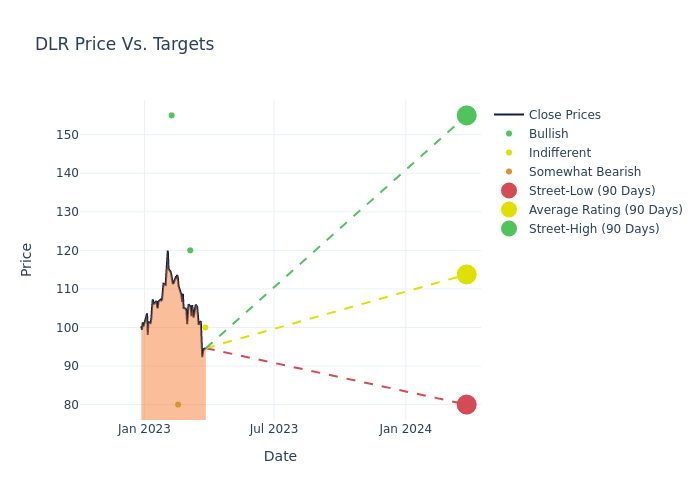The width and height of the screenshot is (700, 500).
Task: Click the large green Street-High marker on chart
Action: (x=466, y=115)
